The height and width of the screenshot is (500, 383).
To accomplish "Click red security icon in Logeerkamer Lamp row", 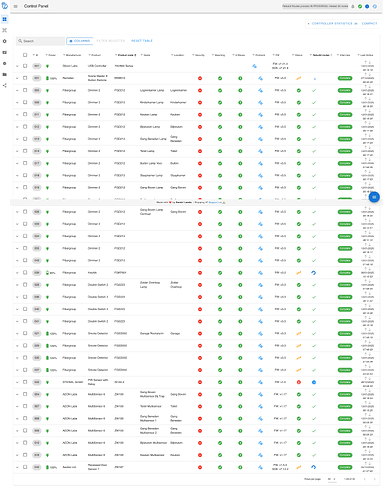I will [x=200, y=90].
